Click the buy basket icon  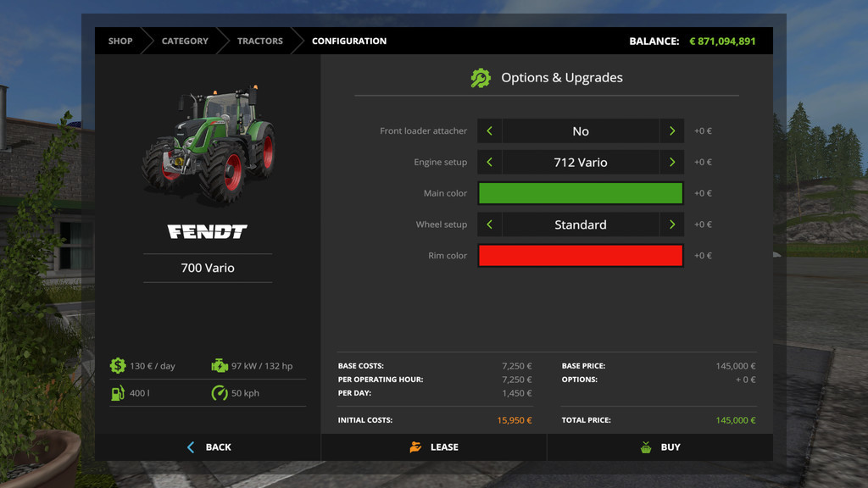[x=646, y=447]
